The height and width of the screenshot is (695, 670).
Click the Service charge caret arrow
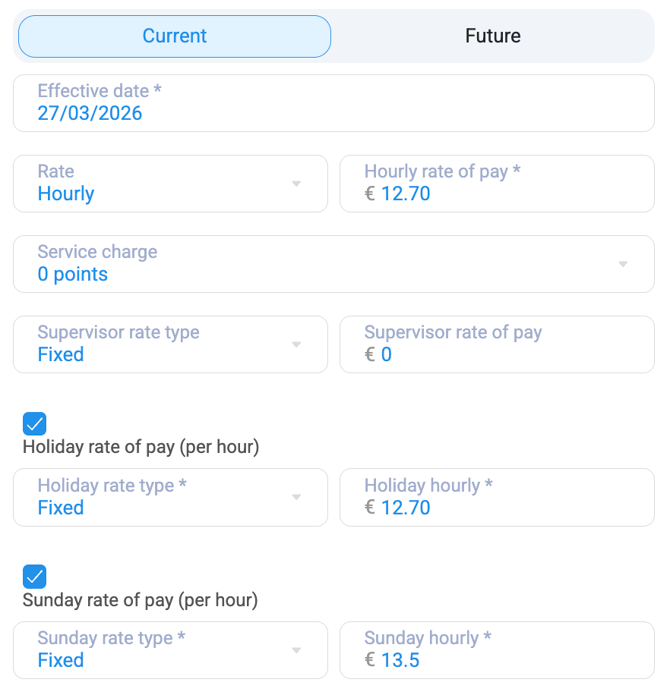click(622, 265)
